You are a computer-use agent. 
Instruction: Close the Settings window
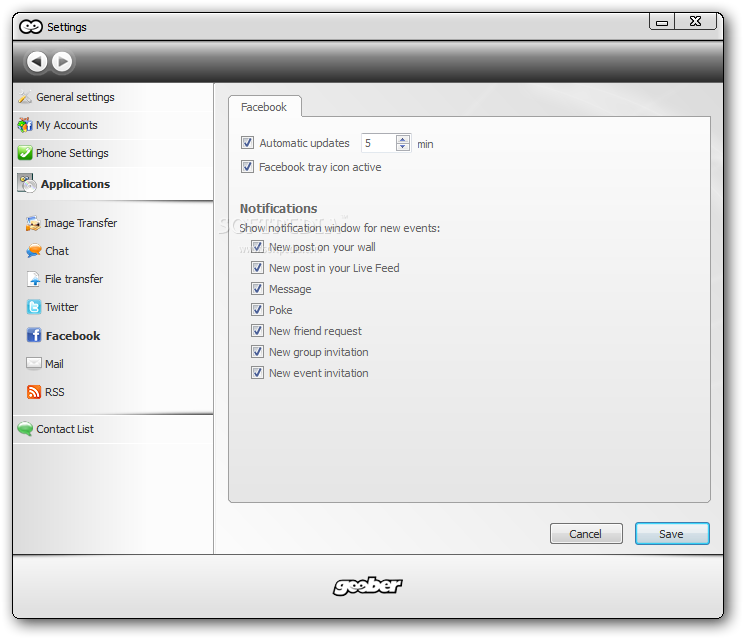[x=696, y=21]
